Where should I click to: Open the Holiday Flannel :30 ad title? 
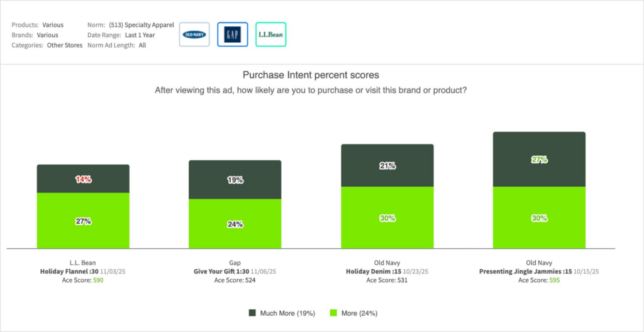(68, 272)
